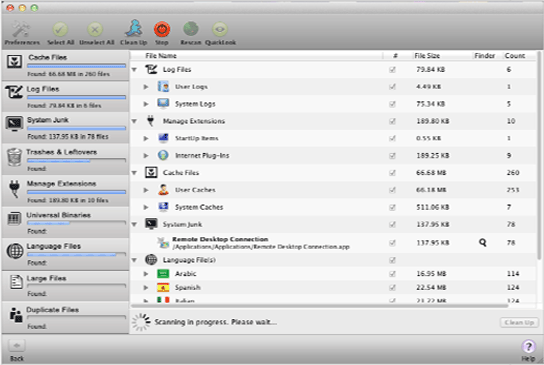Image resolution: width=544 pixels, height=365 pixels.
Task: Toggle the System Logs checkbox
Action: click(392, 104)
